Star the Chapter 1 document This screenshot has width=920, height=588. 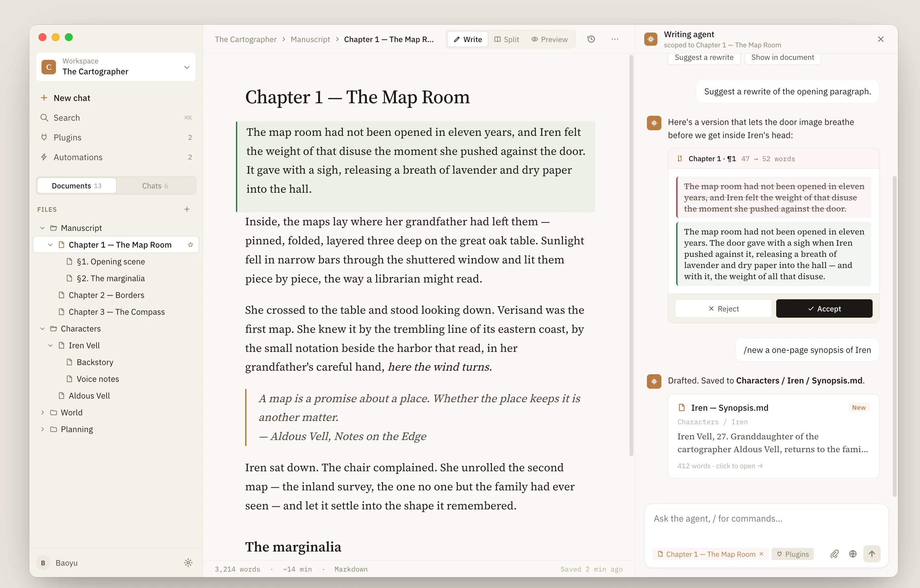pos(190,245)
